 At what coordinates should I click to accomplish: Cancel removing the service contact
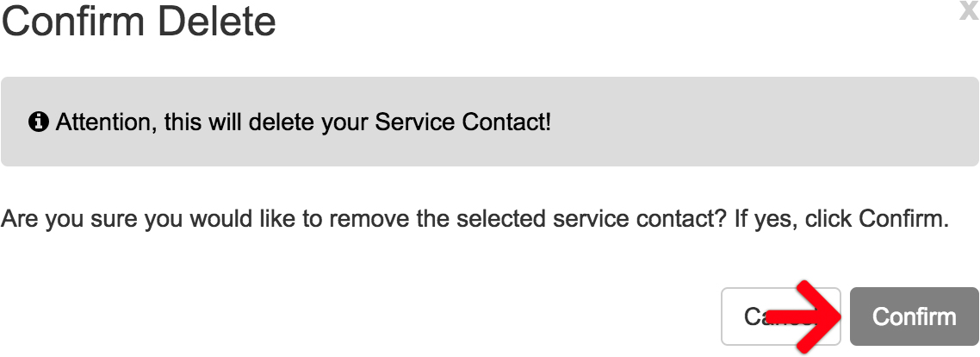point(780,316)
